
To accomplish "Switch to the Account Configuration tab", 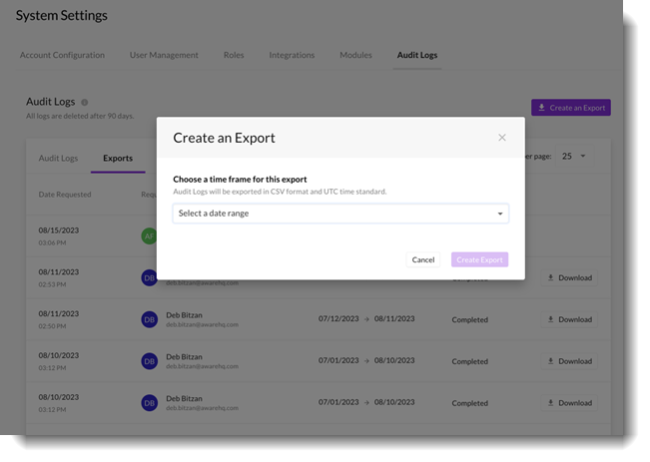I will coord(62,55).
